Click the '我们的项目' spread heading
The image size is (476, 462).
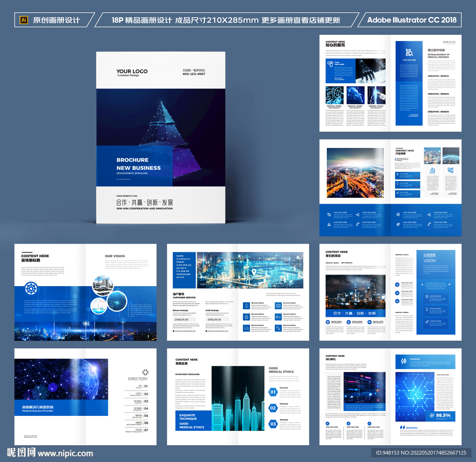pos(333,256)
